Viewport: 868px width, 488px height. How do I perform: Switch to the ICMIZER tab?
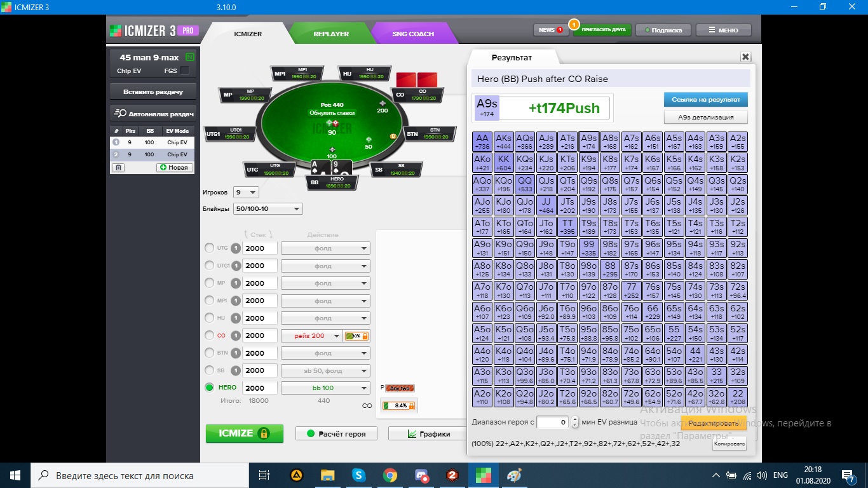pos(247,34)
